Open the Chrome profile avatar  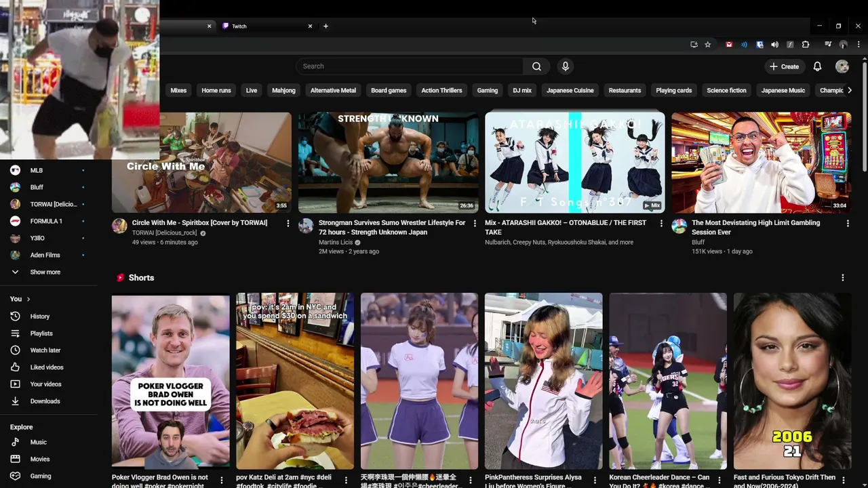pyautogui.click(x=844, y=45)
